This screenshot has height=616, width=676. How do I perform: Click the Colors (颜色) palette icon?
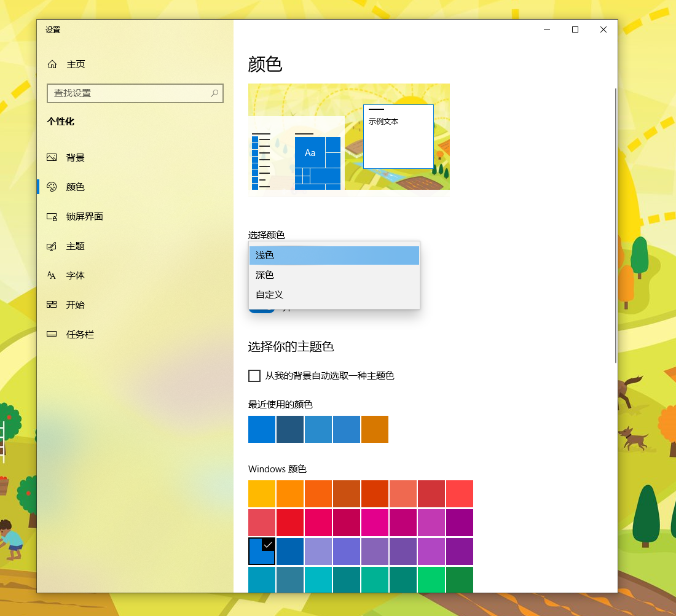[52, 187]
